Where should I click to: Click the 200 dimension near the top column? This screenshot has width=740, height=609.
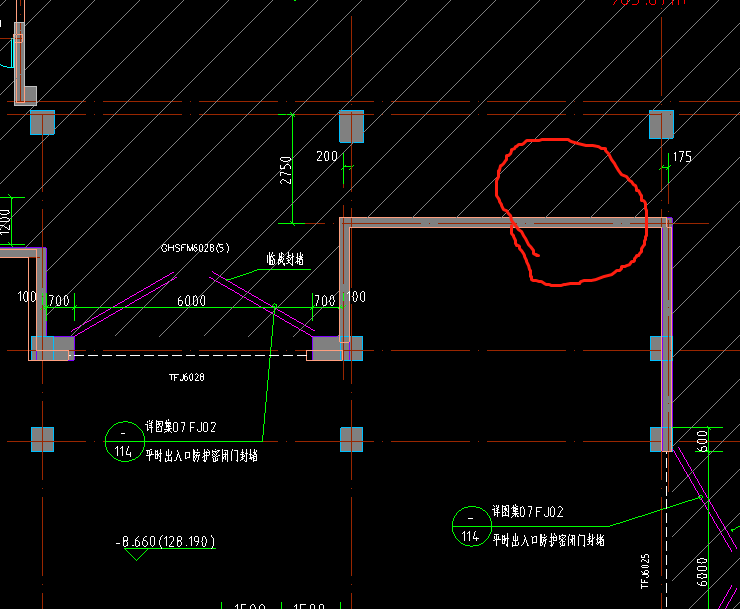(x=327, y=157)
